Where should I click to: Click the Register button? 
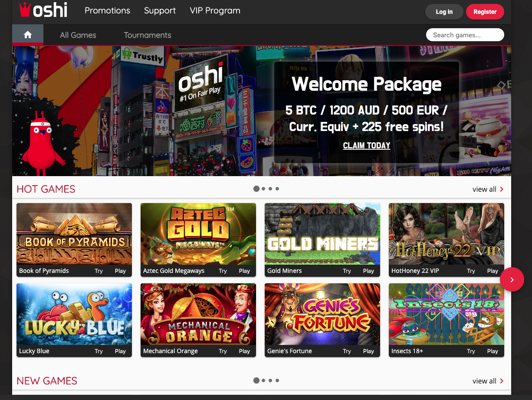pyautogui.click(x=485, y=12)
